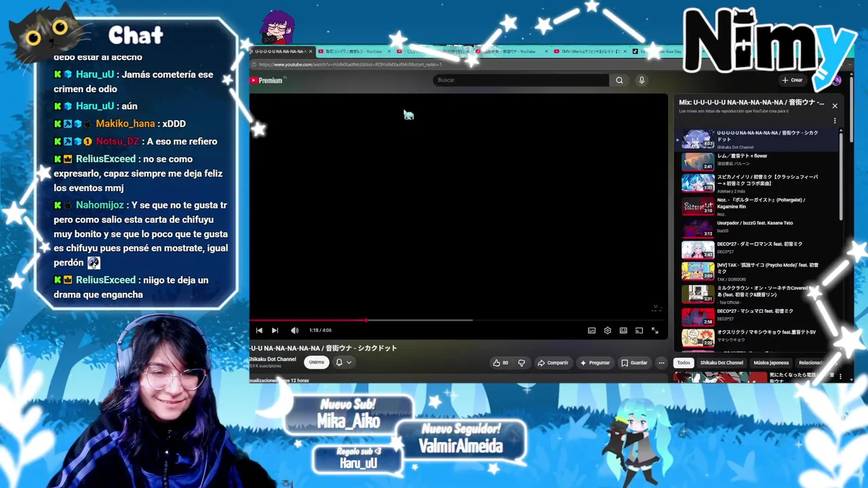Close the Mix playlist panel
Screen dimensions: 868x488
coord(835,106)
